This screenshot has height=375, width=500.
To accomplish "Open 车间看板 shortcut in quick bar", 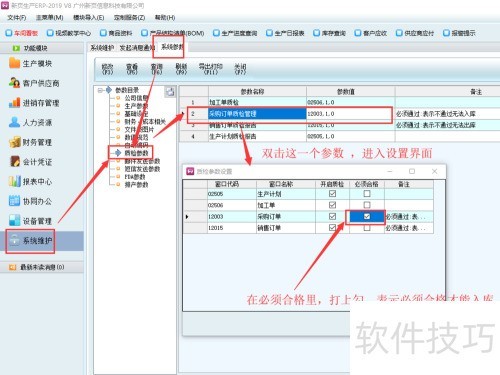I will (22, 33).
